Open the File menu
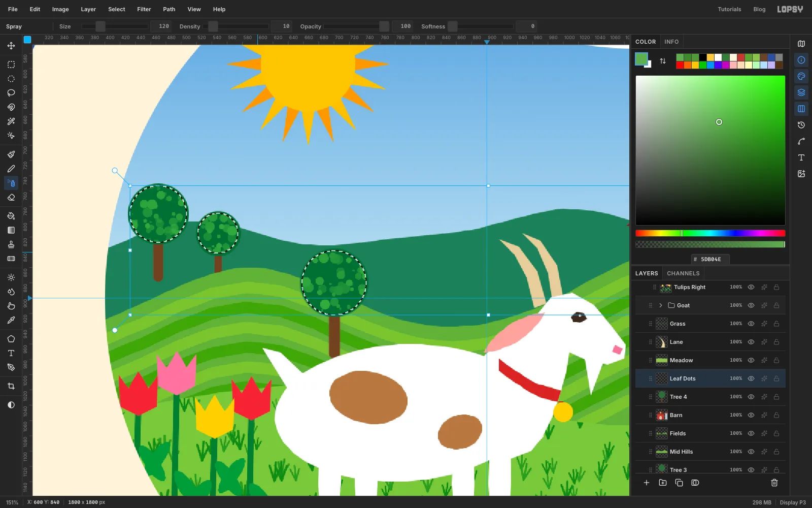 (13, 9)
